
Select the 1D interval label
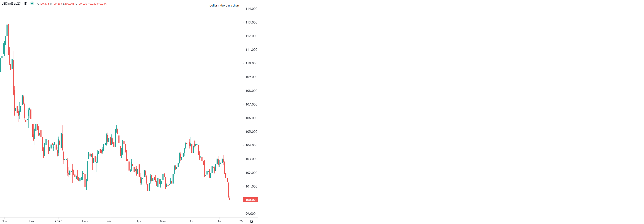25,4
